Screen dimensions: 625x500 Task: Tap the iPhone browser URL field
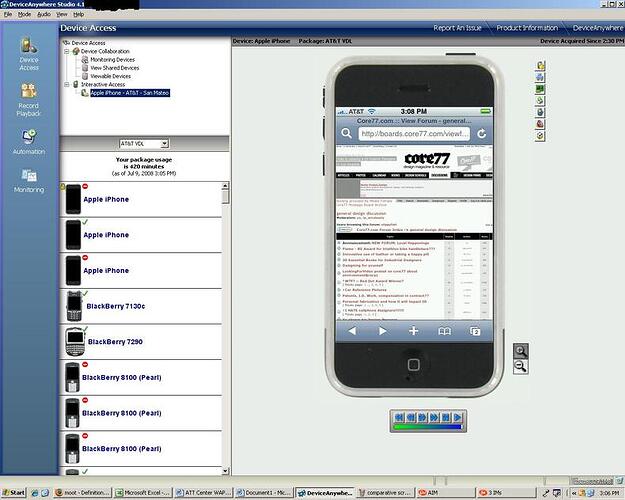point(414,134)
